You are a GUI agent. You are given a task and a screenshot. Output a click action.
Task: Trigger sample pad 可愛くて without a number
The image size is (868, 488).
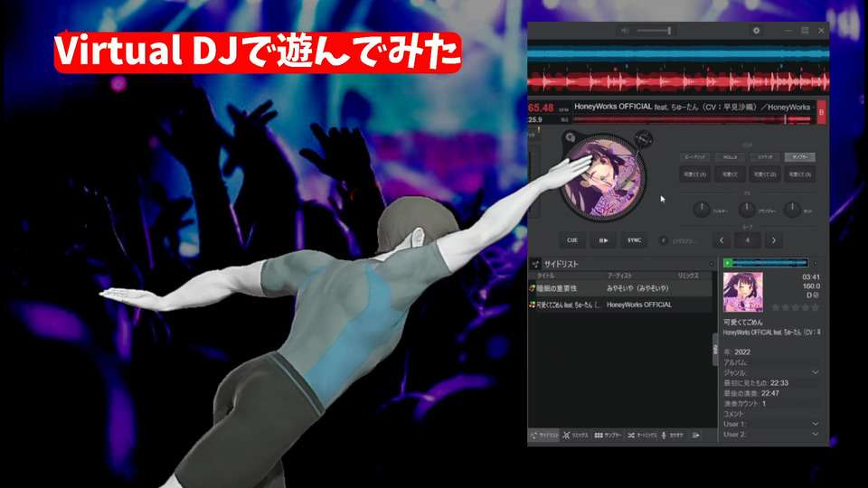tap(730, 174)
